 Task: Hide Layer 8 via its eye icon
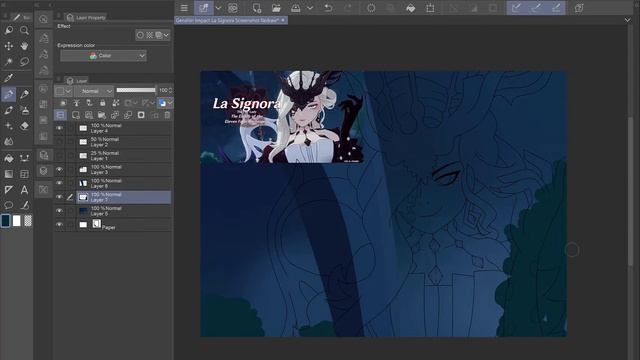tap(60, 183)
